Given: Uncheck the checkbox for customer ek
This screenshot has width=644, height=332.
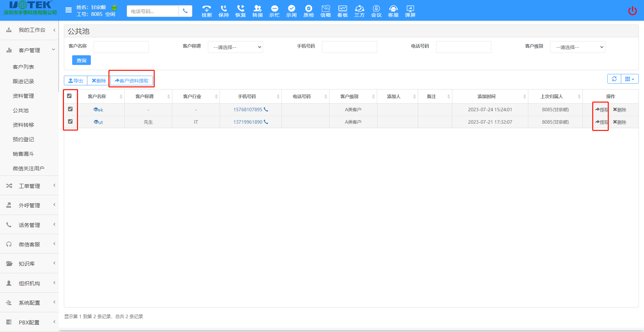Looking at the screenshot, I should pyautogui.click(x=70, y=109).
